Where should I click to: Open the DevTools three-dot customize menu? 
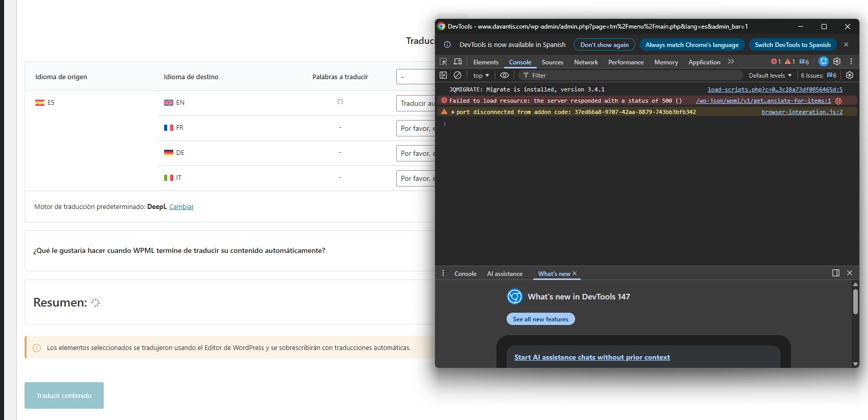click(851, 61)
